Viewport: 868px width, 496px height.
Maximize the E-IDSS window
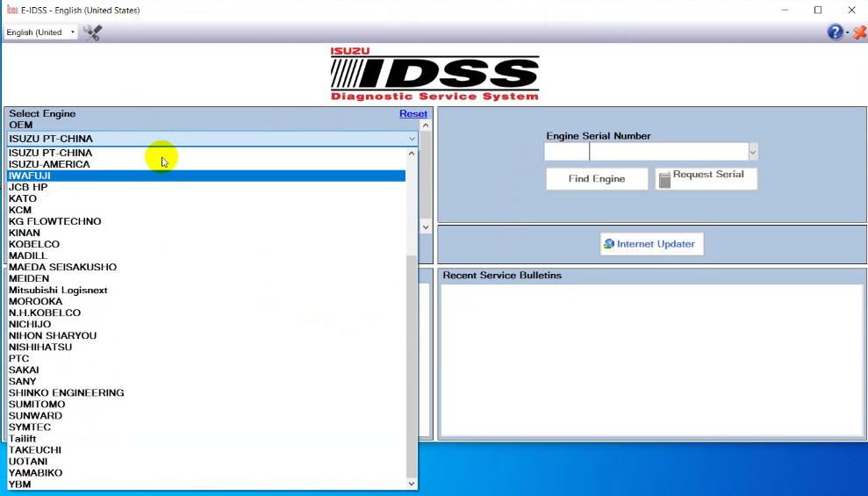[x=818, y=10]
